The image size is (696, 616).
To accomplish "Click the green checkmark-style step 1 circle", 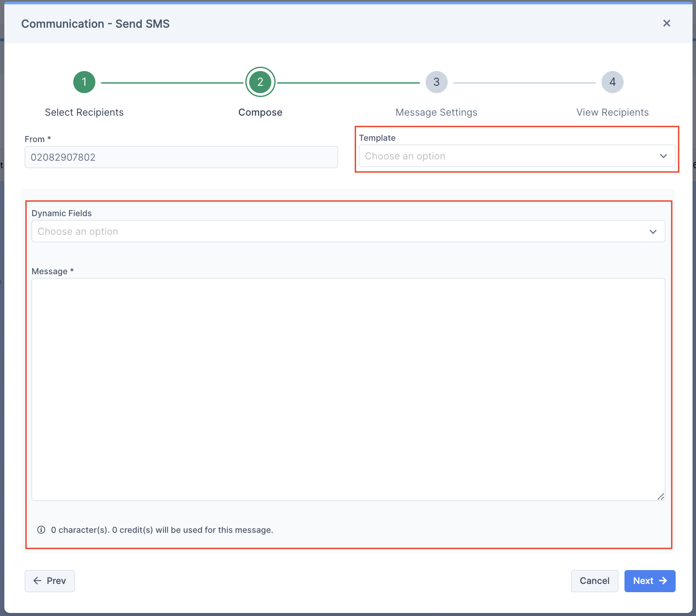I will 84,82.
